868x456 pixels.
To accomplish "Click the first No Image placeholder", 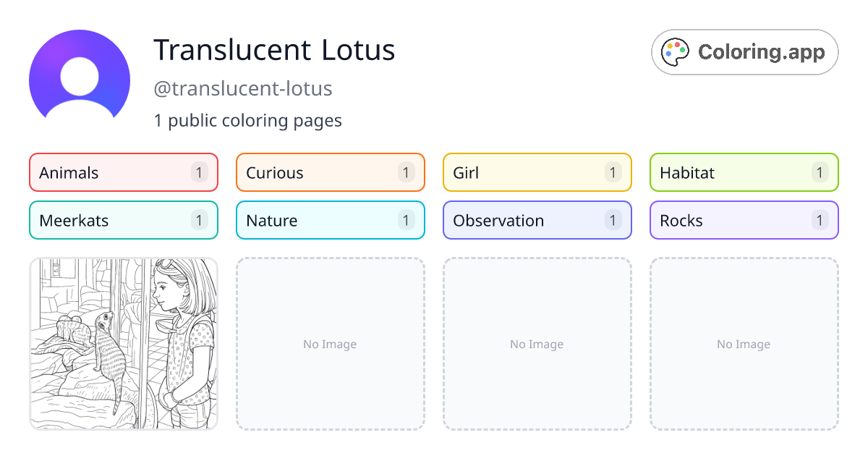I will pyautogui.click(x=330, y=345).
